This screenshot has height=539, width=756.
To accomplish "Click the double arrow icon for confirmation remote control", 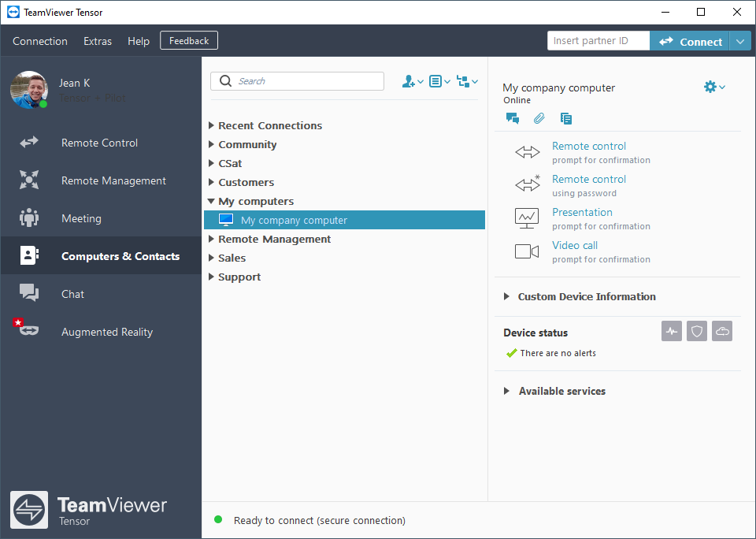I will (527, 153).
